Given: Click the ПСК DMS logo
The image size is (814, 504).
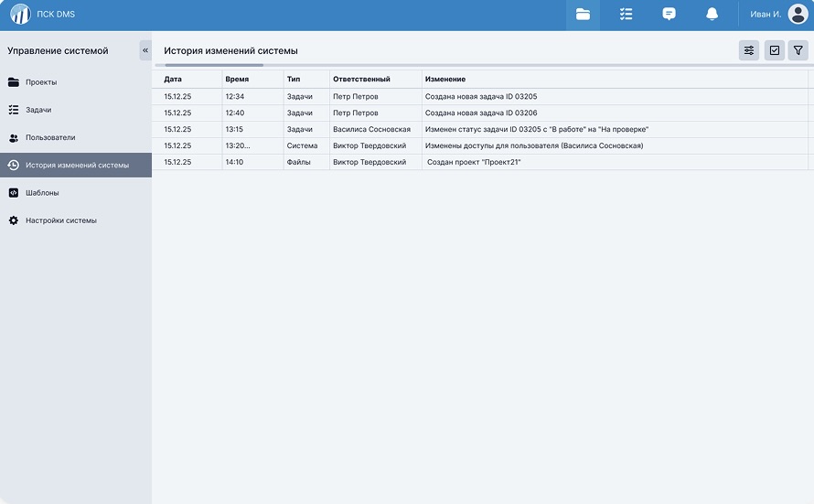Looking at the screenshot, I should tap(20, 15).
